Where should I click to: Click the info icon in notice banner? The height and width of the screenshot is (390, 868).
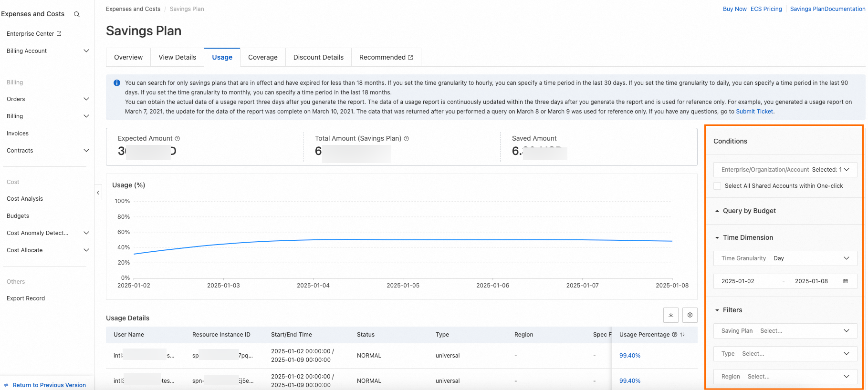(117, 83)
